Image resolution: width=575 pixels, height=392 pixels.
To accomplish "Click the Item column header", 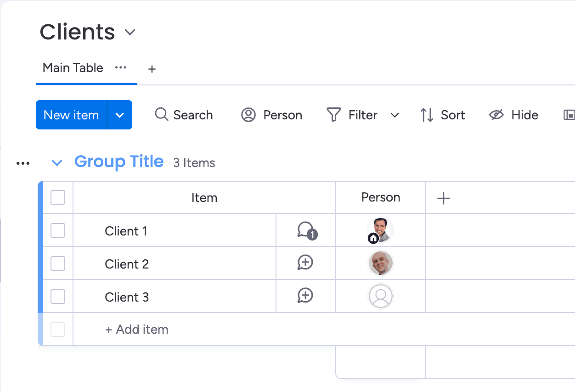I will click(204, 198).
